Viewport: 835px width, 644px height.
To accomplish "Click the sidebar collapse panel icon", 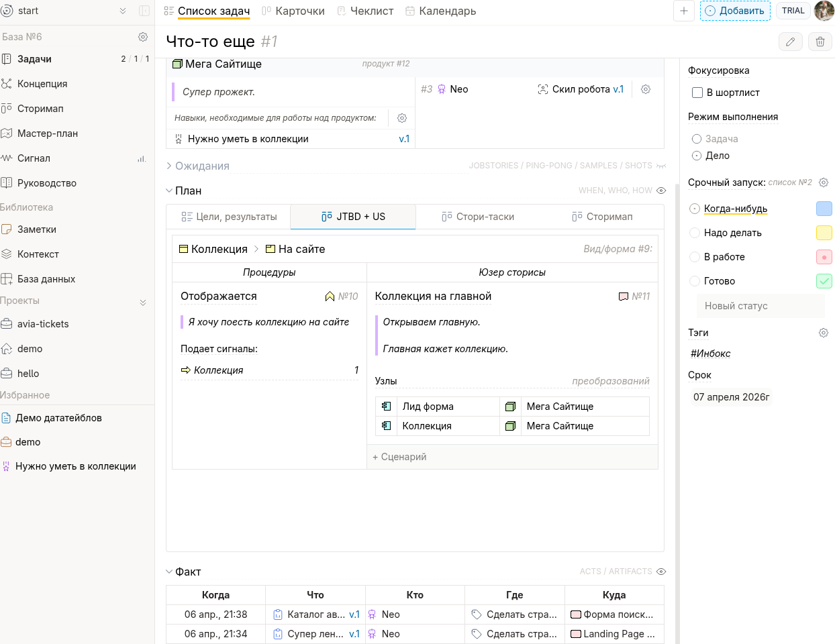I will pos(144,11).
